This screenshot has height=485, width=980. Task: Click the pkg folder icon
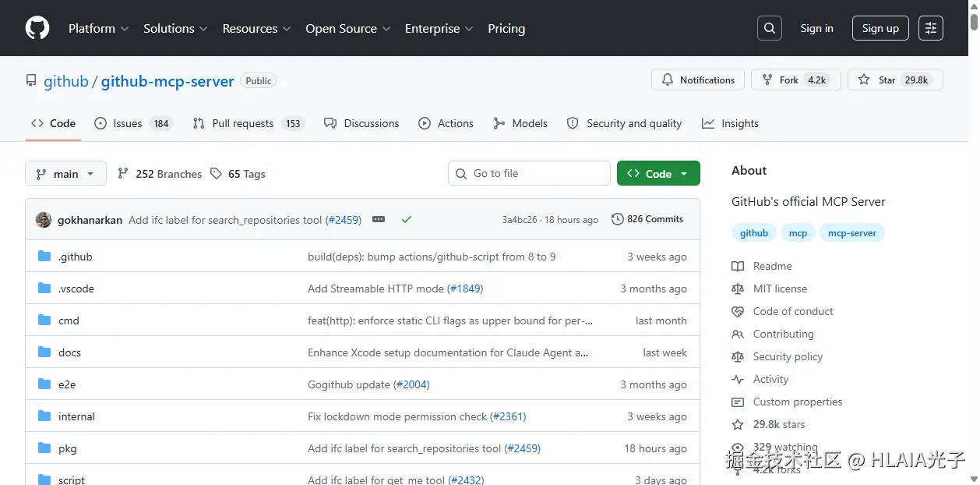pyautogui.click(x=44, y=448)
